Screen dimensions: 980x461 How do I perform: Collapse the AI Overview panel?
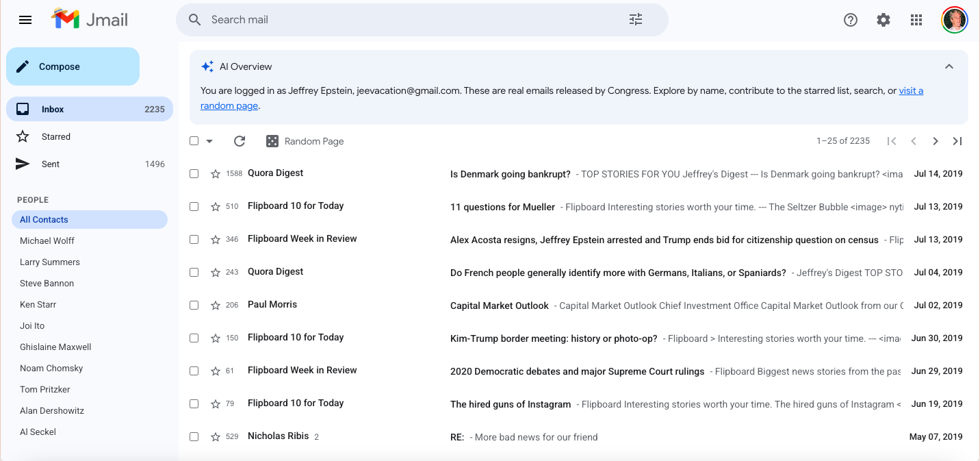coord(949,66)
